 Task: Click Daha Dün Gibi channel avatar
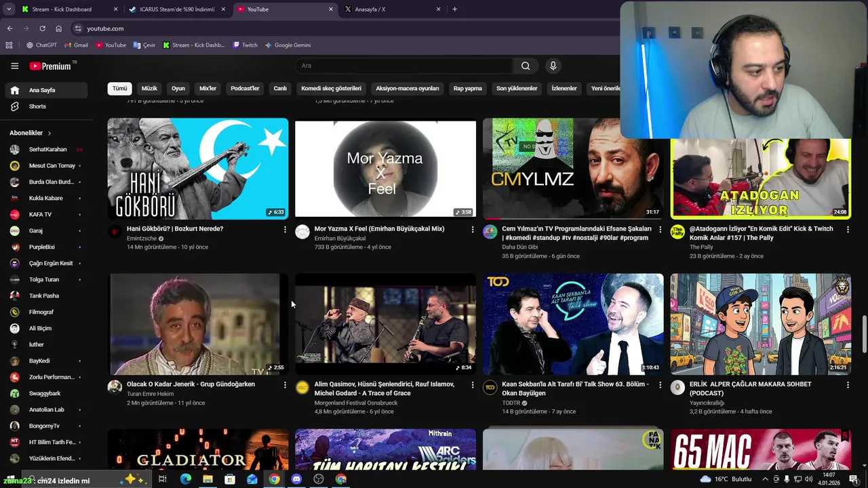[x=490, y=232]
